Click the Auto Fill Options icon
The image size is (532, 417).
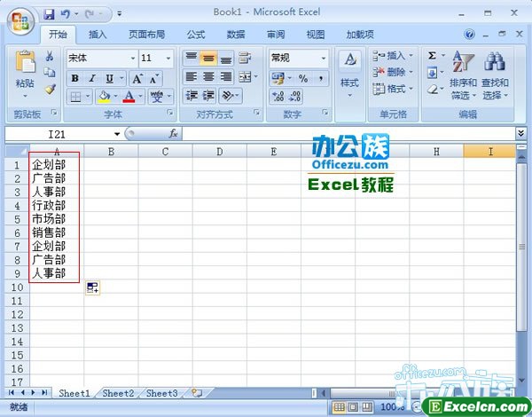point(92,287)
